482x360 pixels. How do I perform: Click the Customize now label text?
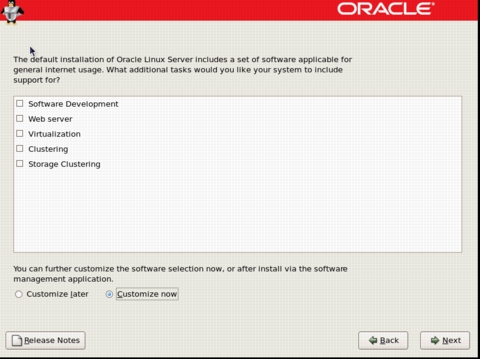pyautogui.click(x=147, y=294)
